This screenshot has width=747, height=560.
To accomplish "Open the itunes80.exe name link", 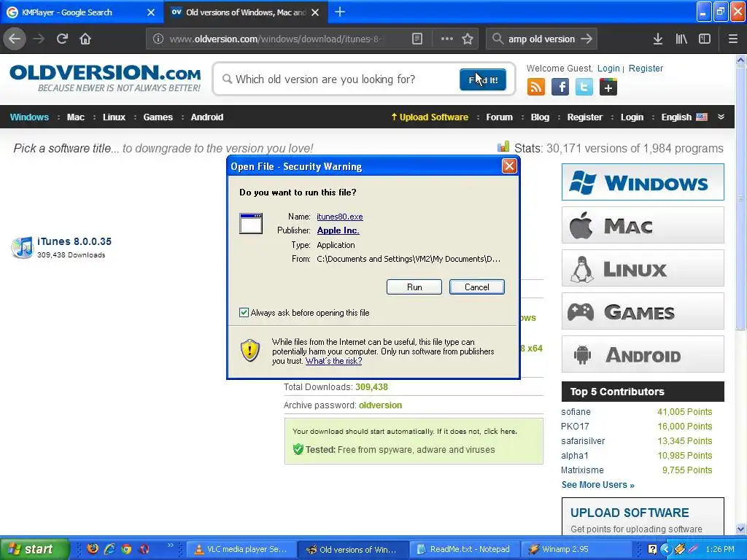I will point(340,217).
